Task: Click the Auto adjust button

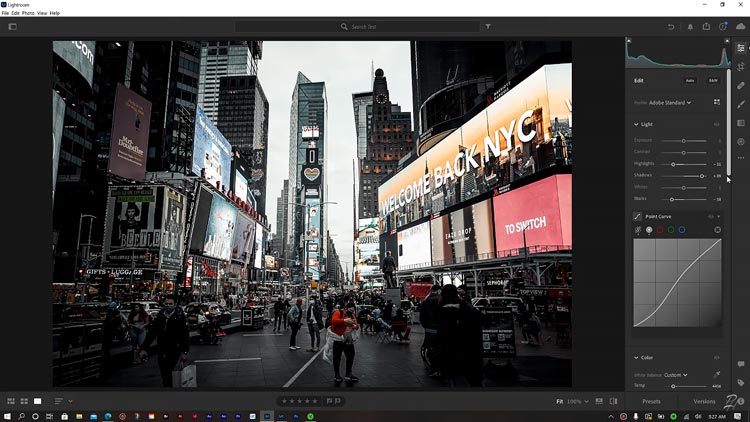Action: tap(690, 80)
